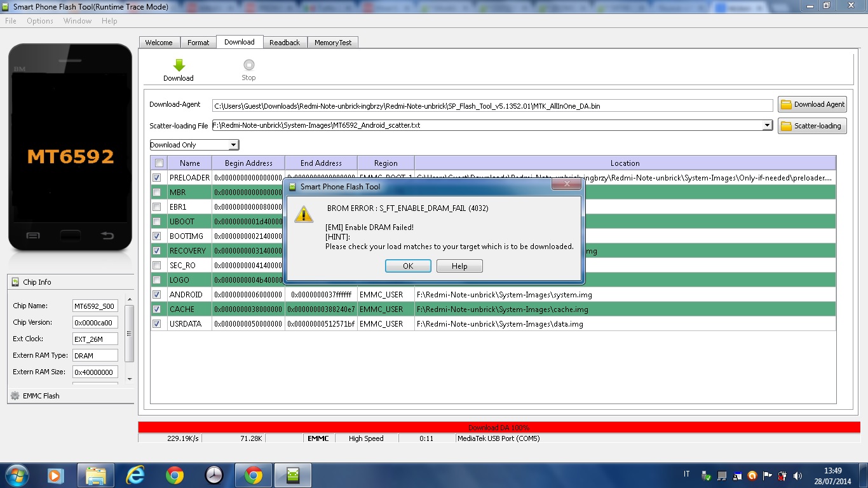Click the Chip Name value field
Viewport: 868px width, 488px height.
tap(95, 306)
